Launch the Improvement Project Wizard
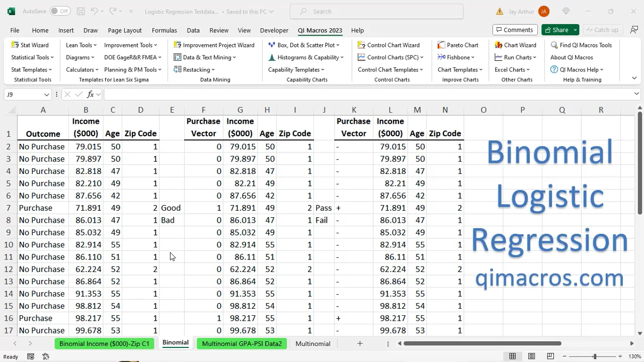644x362 pixels. pos(214,45)
